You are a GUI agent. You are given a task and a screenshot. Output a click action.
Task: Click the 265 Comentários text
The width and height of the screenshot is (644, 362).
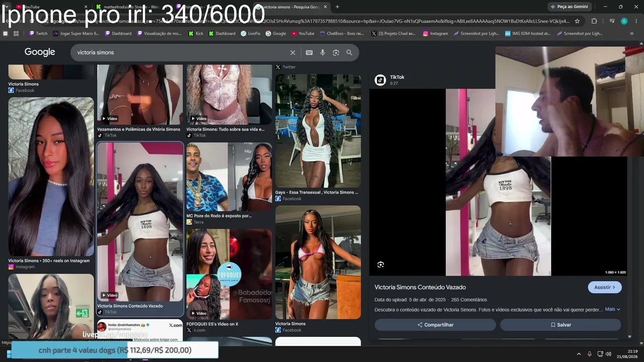[x=469, y=300]
